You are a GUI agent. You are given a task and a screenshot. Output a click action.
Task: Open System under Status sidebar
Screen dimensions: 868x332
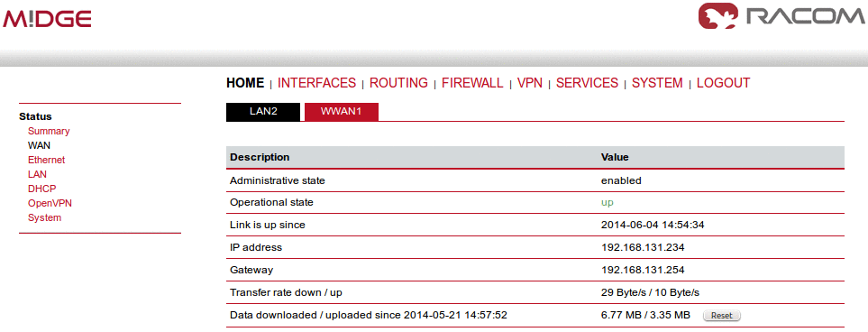[x=45, y=217]
